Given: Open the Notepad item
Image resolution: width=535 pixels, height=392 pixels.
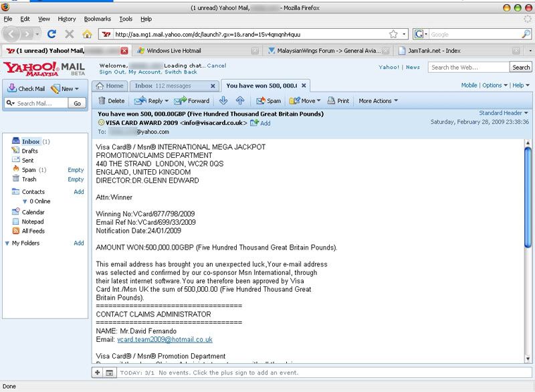Looking at the screenshot, I should point(33,221).
